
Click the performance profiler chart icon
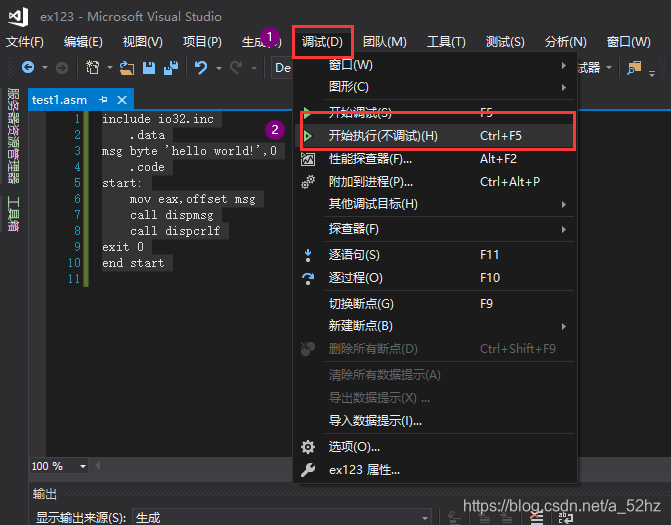(308, 159)
